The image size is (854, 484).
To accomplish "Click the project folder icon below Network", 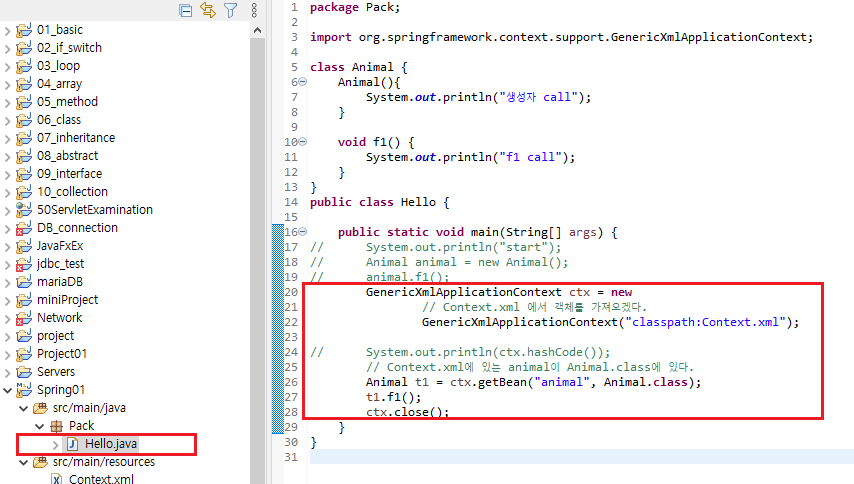I will pos(24,336).
